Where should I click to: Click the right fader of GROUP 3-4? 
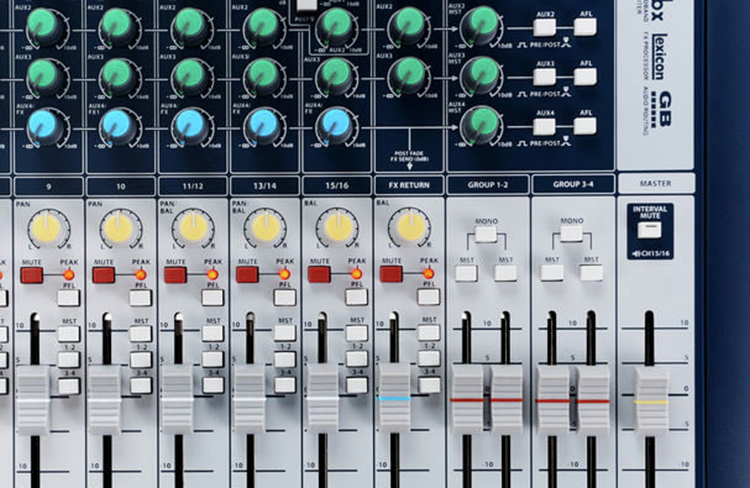tap(593, 400)
